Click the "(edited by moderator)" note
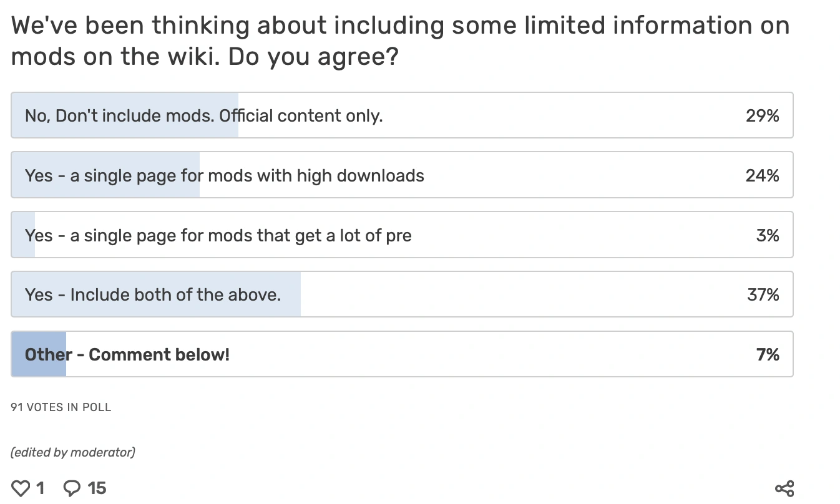 coord(73,452)
